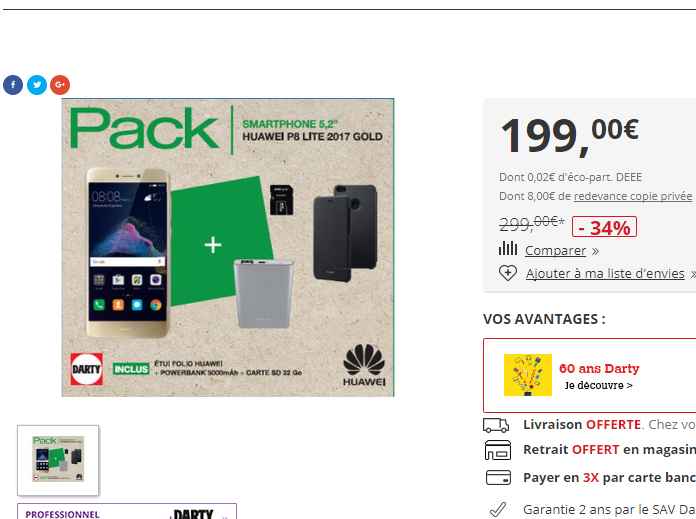
Task: Click the delivery truck icon
Action: [x=496, y=425]
